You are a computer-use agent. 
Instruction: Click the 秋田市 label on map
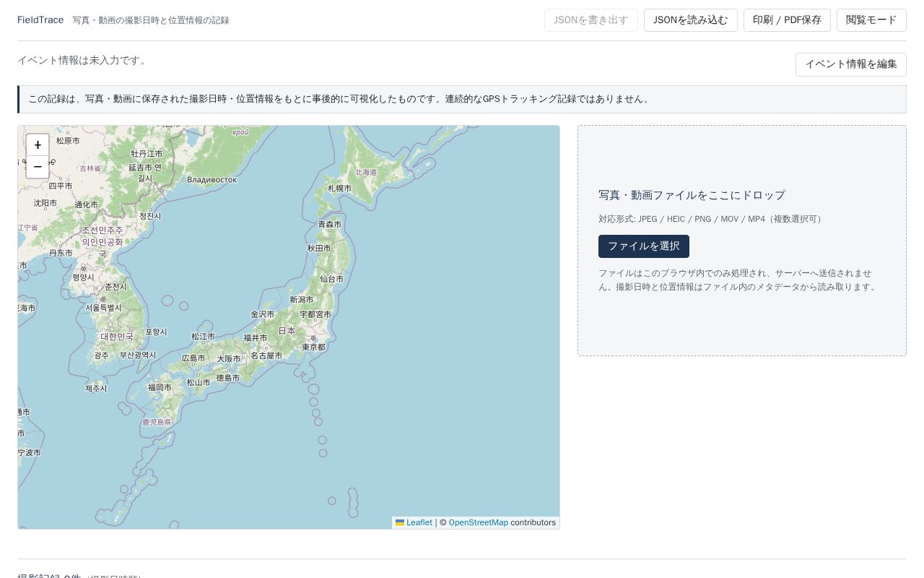pyautogui.click(x=319, y=248)
